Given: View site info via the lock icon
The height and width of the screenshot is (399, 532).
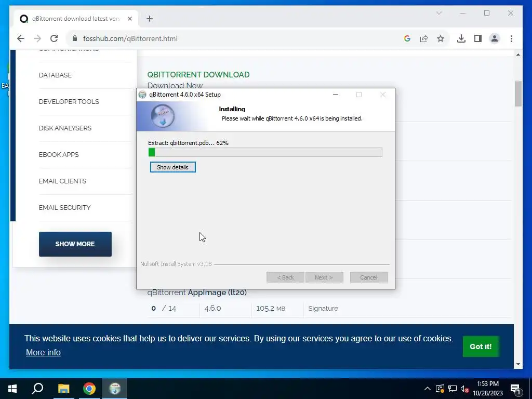Looking at the screenshot, I should (x=75, y=38).
